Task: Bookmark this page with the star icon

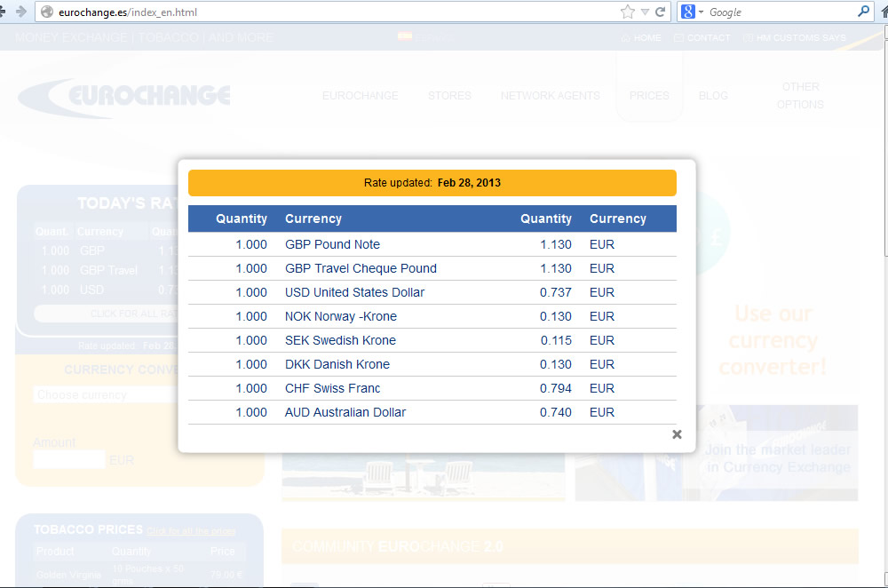Action: (628, 12)
